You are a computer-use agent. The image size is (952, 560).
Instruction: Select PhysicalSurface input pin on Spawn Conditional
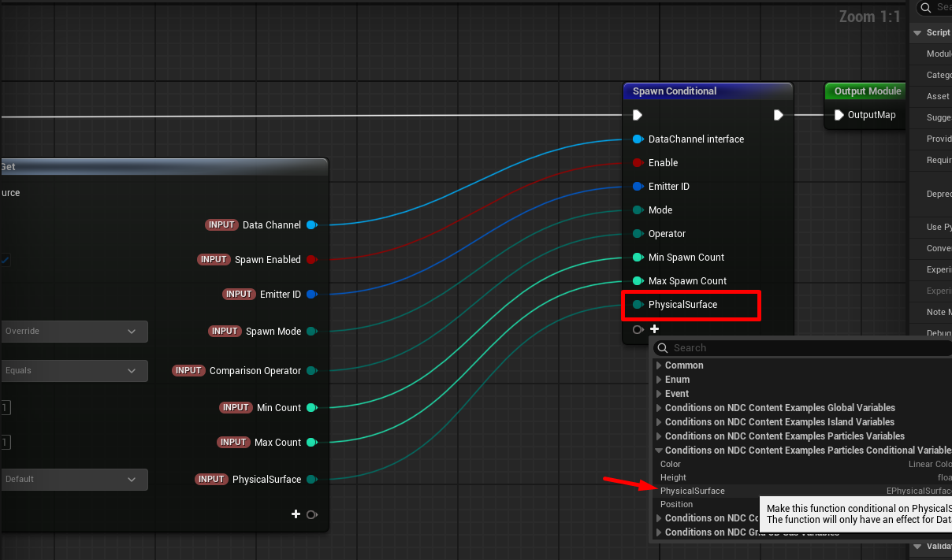638,305
